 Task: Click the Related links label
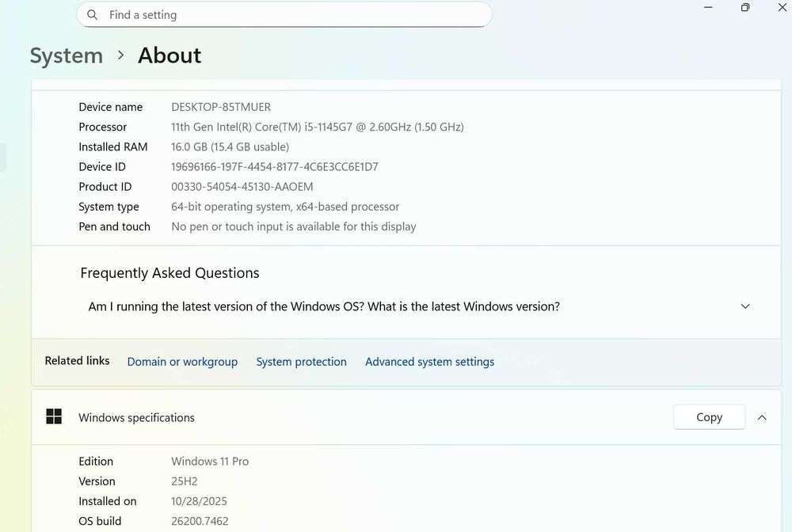click(x=78, y=361)
